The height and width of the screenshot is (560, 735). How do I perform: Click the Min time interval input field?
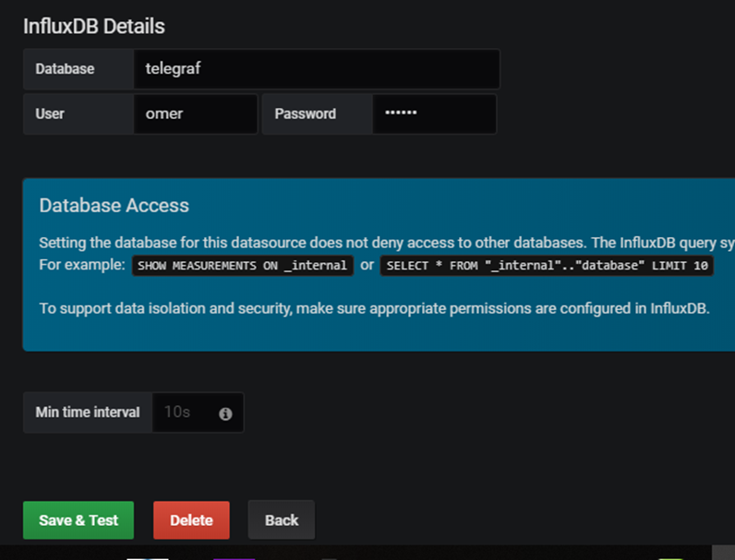coord(198,412)
